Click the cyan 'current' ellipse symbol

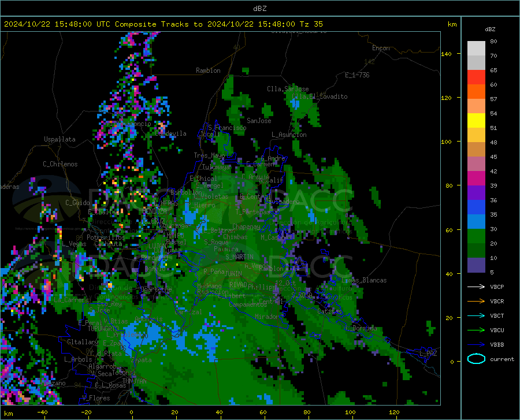[x=476, y=359]
